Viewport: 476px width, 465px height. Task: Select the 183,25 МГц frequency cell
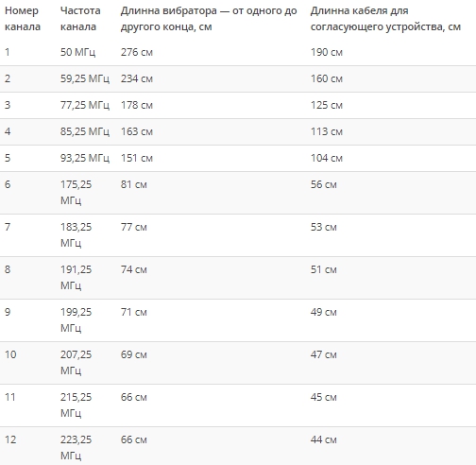76,235
